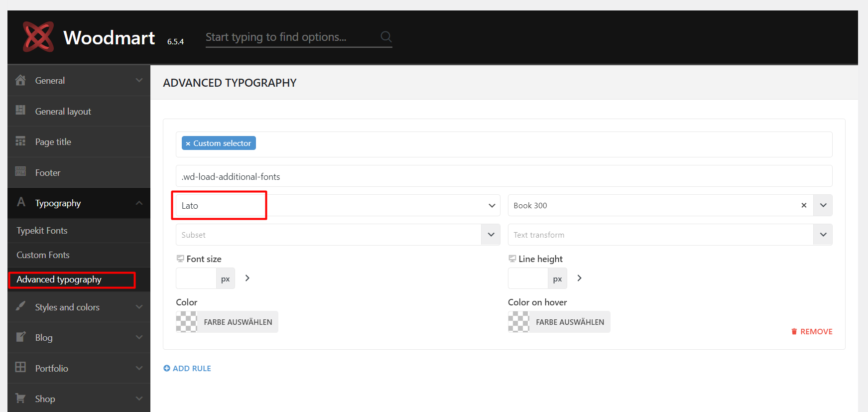
Task: Click the Shop cart icon
Action: [x=20, y=398]
